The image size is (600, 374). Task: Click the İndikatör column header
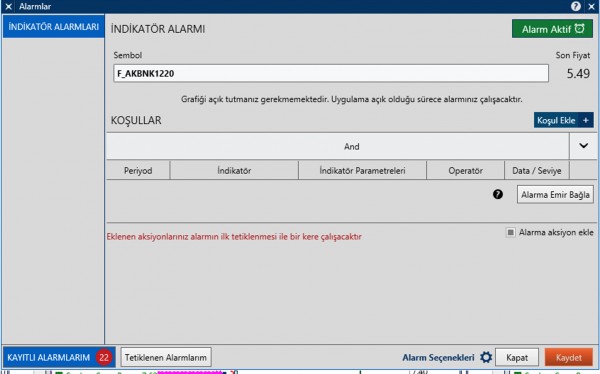tap(234, 170)
